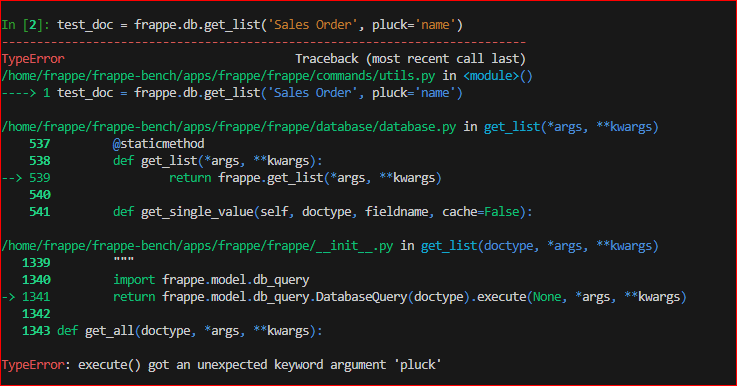Click line number 541

(39, 212)
